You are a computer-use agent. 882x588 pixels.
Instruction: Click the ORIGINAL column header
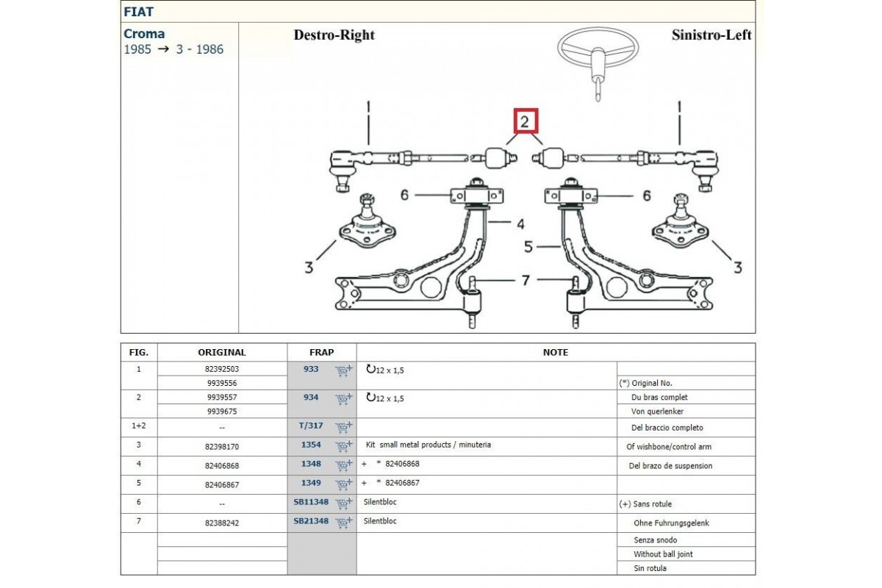coord(222,353)
